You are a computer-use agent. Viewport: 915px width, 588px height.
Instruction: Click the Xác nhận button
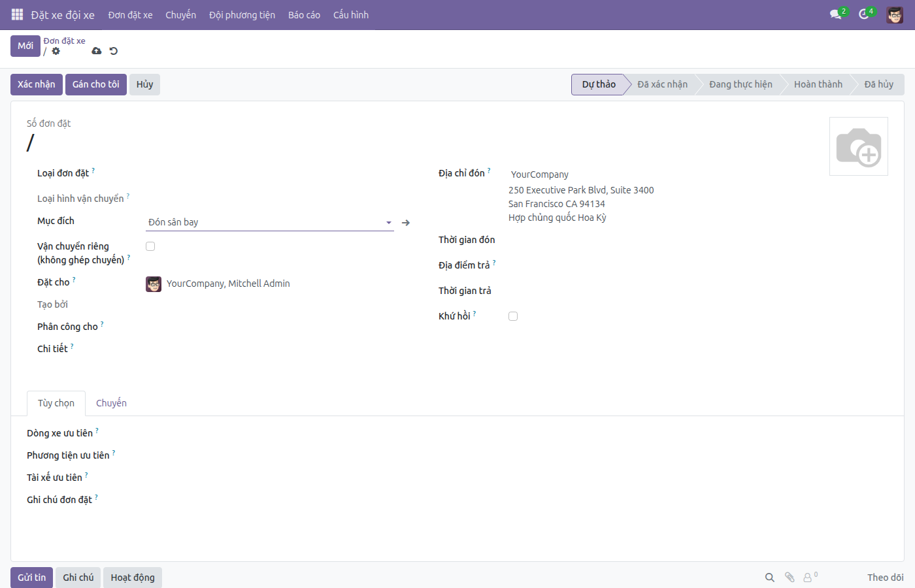(37, 84)
